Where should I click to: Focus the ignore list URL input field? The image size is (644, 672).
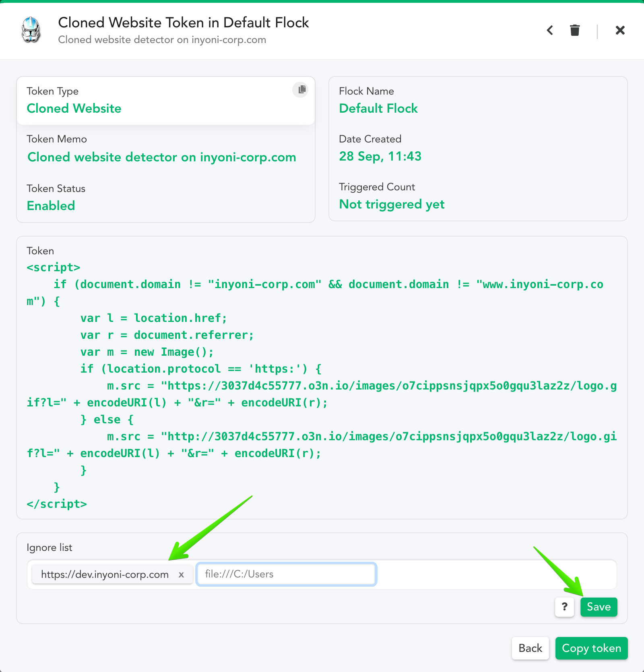(x=286, y=574)
